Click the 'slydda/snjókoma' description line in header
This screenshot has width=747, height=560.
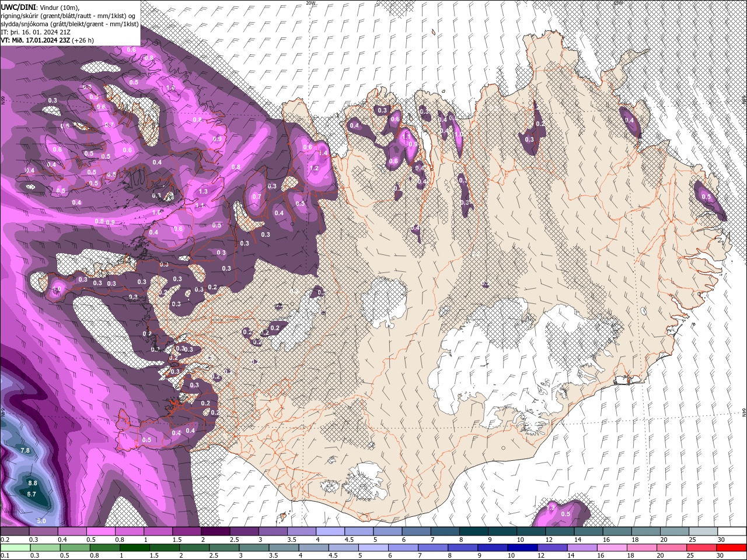(x=69, y=24)
